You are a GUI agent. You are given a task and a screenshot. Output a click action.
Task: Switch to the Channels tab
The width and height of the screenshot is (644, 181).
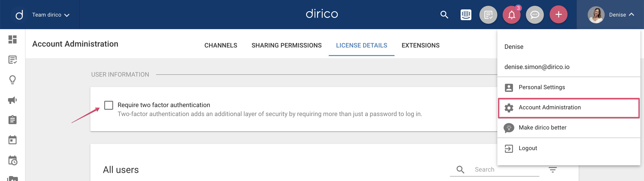220,45
